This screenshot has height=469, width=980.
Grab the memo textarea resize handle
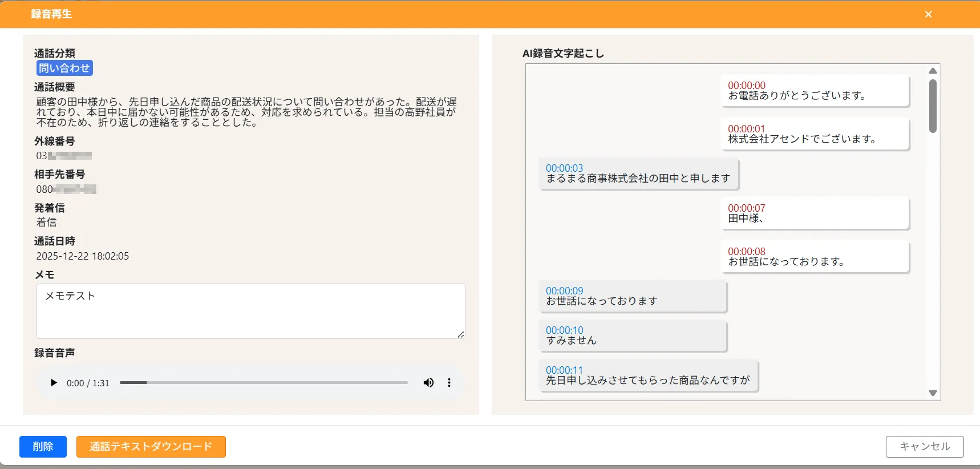[460, 334]
